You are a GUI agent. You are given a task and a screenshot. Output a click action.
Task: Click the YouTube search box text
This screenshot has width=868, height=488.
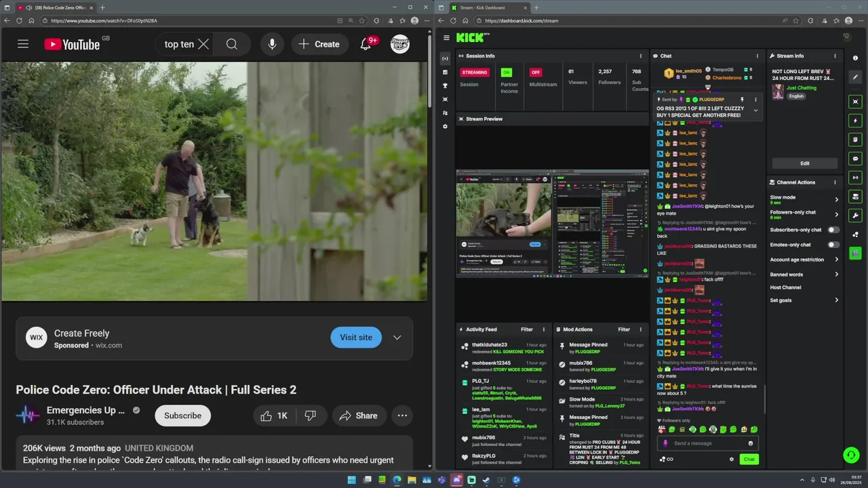(179, 44)
